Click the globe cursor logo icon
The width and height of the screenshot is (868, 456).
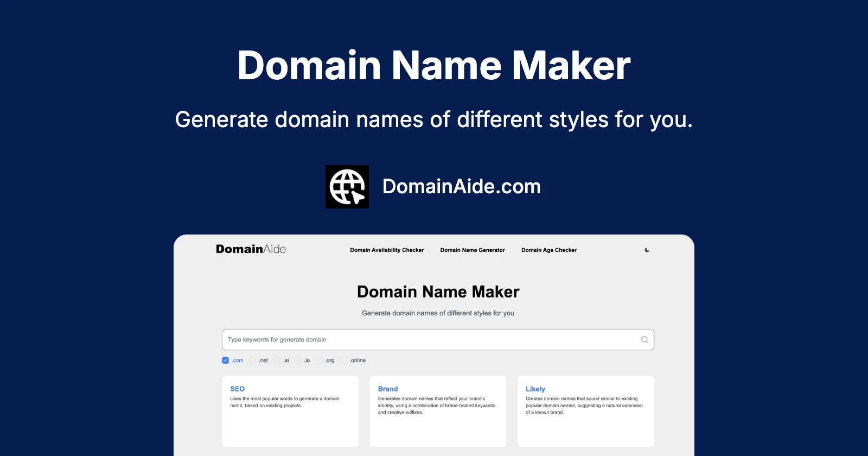pos(347,187)
